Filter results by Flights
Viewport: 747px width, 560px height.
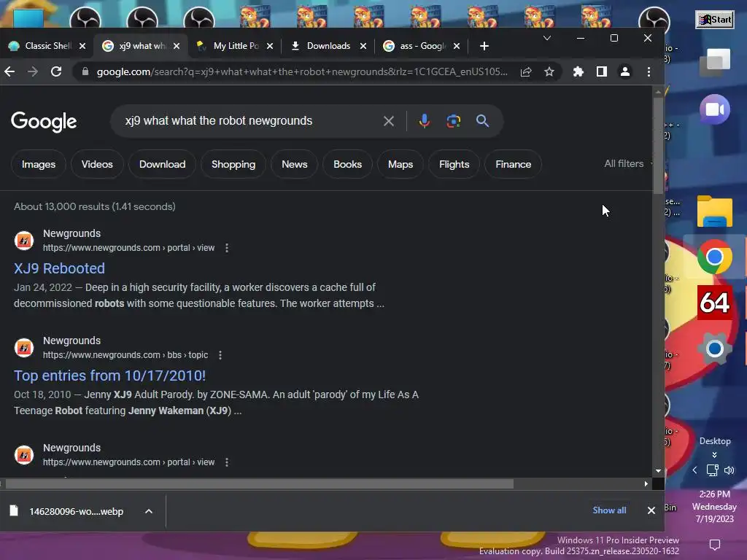tap(454, 164)
